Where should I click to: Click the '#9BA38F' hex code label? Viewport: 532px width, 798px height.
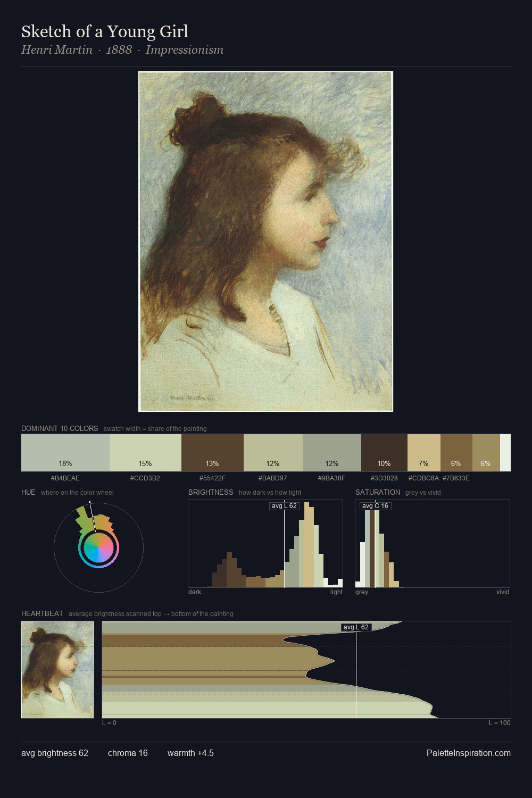[332, 478]
